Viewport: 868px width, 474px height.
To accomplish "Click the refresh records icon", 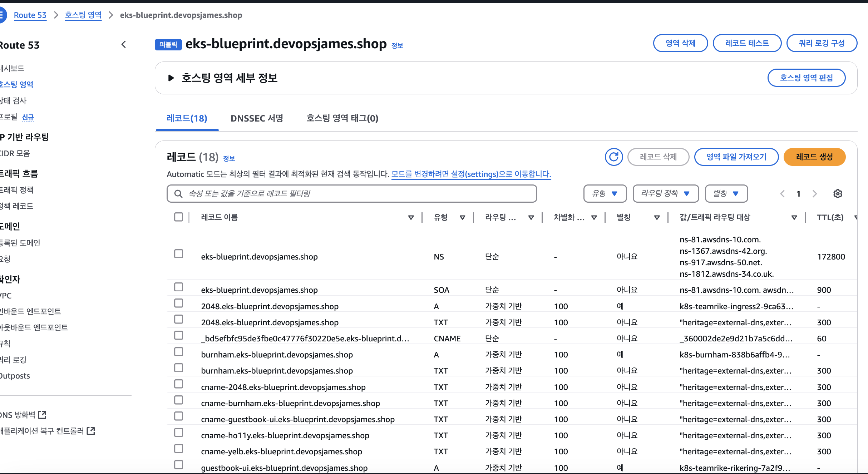I will click(x=613, y=157).
